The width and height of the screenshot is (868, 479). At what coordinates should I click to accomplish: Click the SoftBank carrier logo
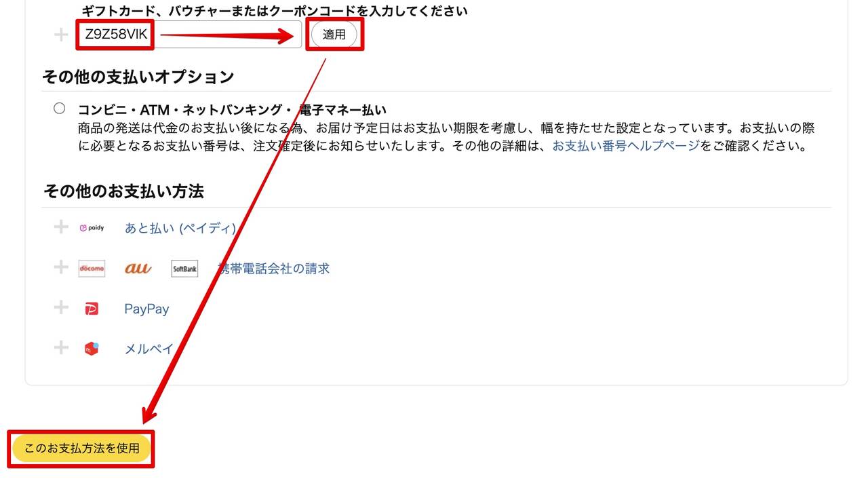(184, 269)
